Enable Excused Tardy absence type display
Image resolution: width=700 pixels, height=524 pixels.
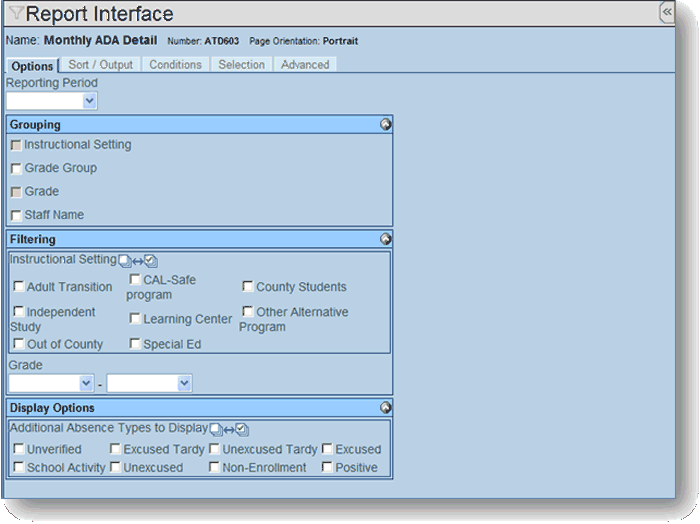coord(115,449)
